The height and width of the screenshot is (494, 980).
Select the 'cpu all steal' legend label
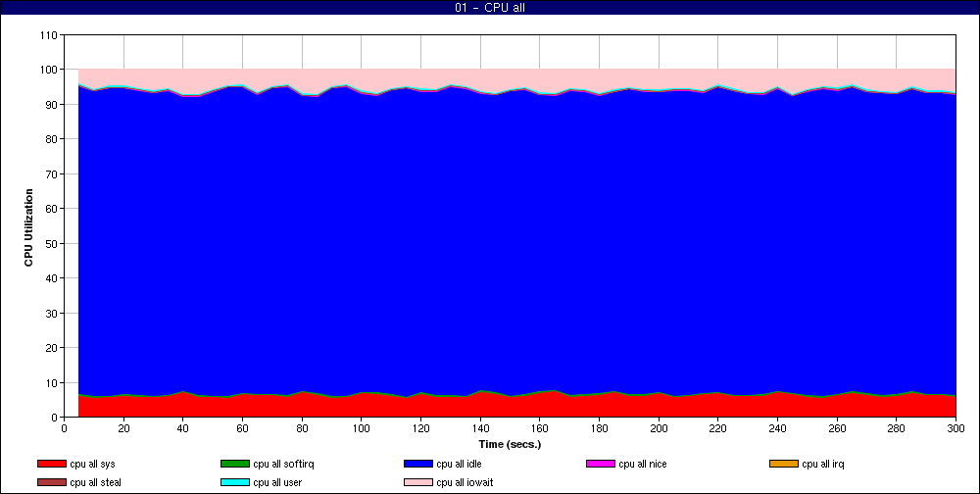coord(96,483)
